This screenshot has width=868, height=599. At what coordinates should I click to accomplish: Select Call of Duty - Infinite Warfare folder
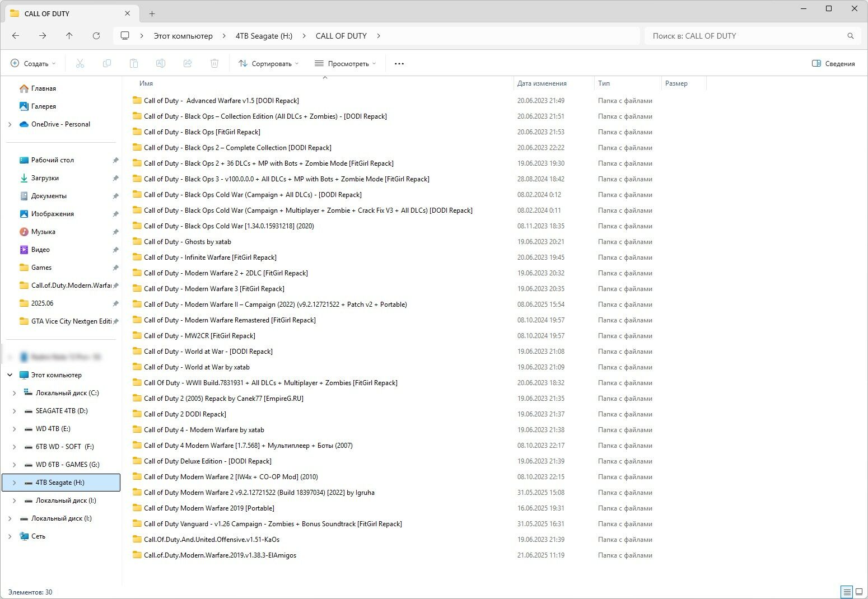click(210, 258)
